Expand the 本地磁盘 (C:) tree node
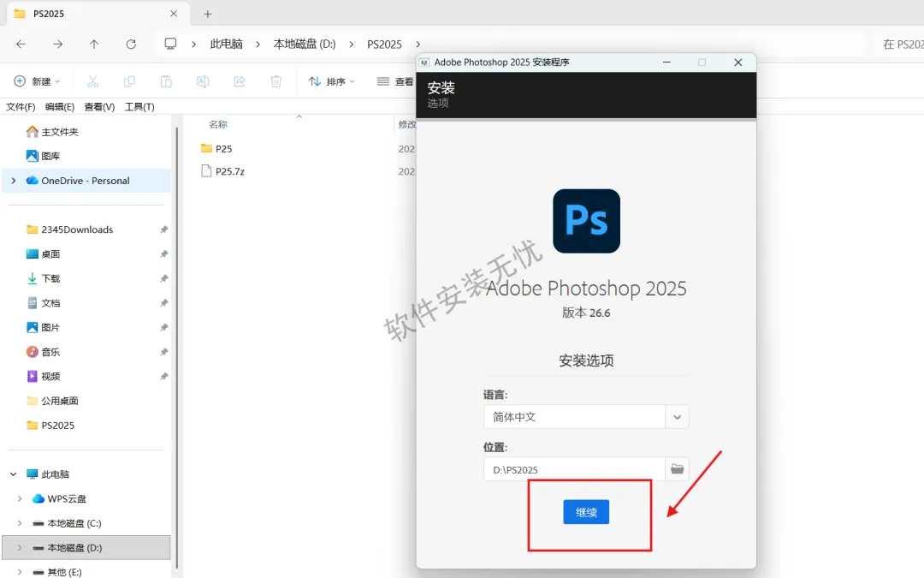The image size is (924, 578). [20, 523]
